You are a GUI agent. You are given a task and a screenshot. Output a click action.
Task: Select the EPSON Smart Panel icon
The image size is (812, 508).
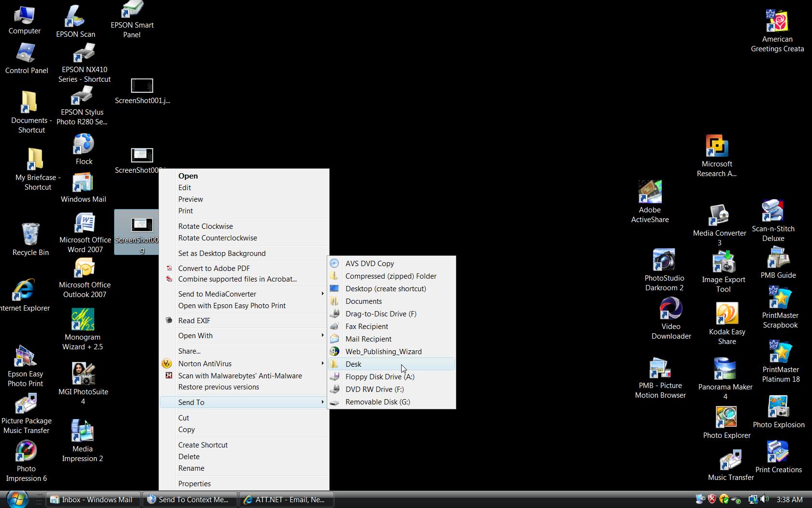(132, 19)
